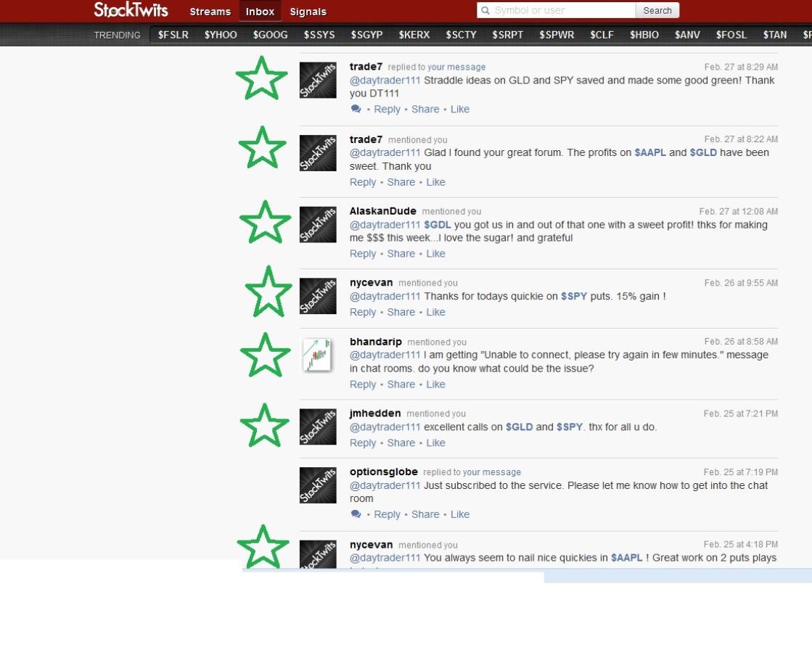This screenshot has height=650, width=812.
Task: Open $AAPL link in trade7's mention
Action: [x=649, y=153]
